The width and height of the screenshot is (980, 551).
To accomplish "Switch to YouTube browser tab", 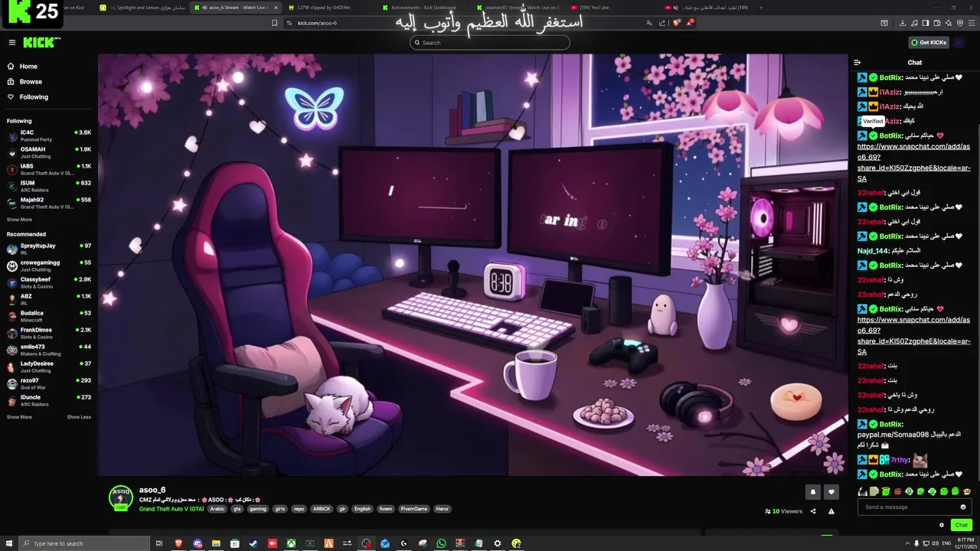I will (x=590, y=8).
